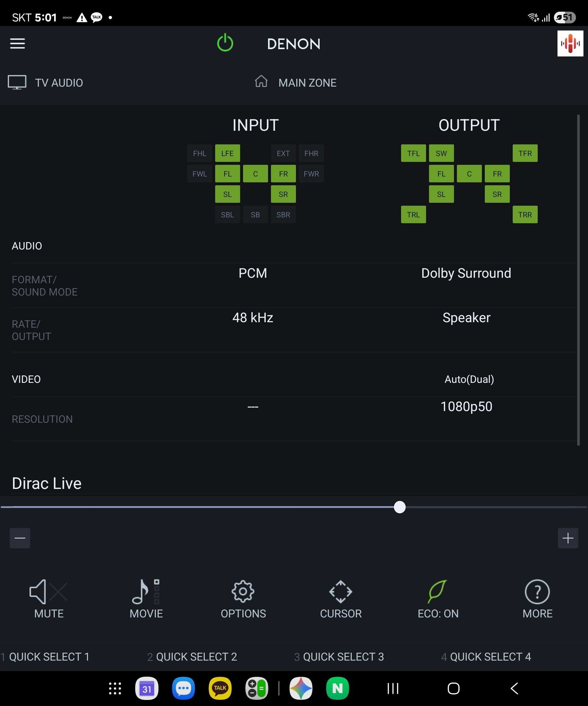Click the 1080p50 resolution value
The width and height of the screenshot is (588, 706).
[x=466, y=407]
